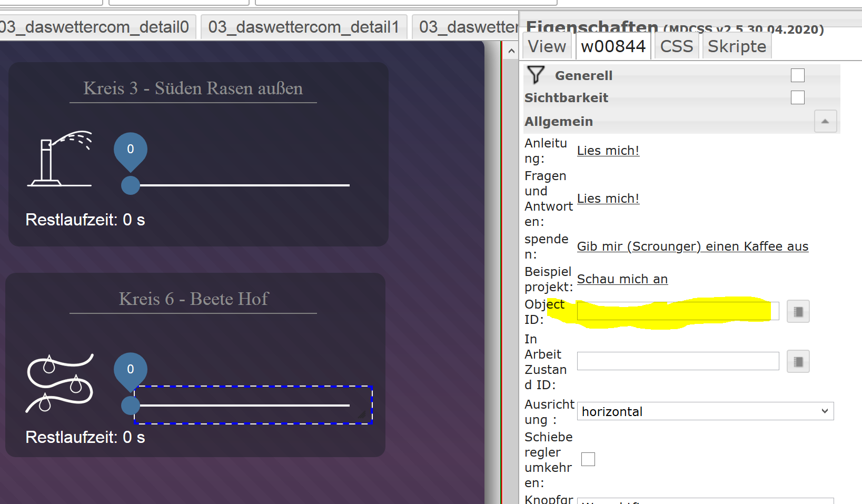862x504 pixels.
Task: Click the Generell section label
Action: (583, 75)
